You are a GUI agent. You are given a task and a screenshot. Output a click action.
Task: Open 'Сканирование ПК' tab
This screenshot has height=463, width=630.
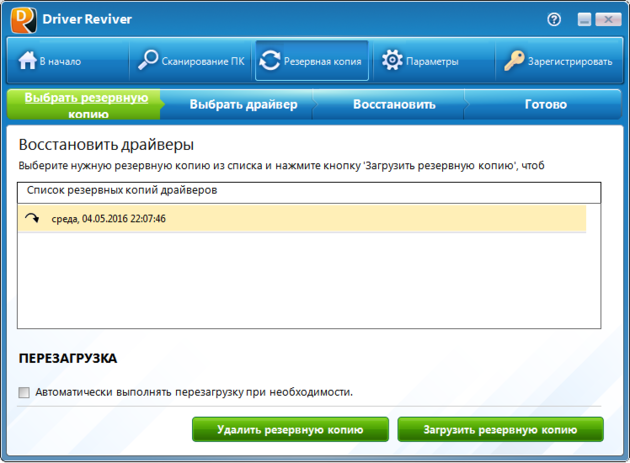click(203, 61)
